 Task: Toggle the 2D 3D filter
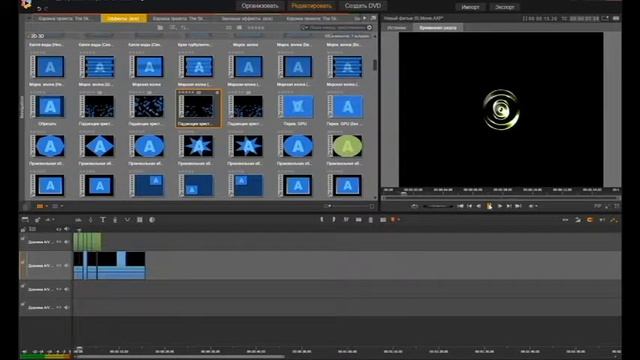[38, 36]
